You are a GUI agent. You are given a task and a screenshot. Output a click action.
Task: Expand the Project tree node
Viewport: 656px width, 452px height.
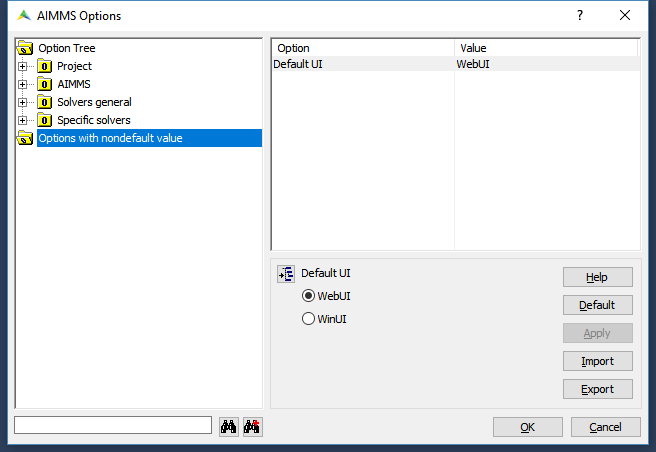pos(23,66)
